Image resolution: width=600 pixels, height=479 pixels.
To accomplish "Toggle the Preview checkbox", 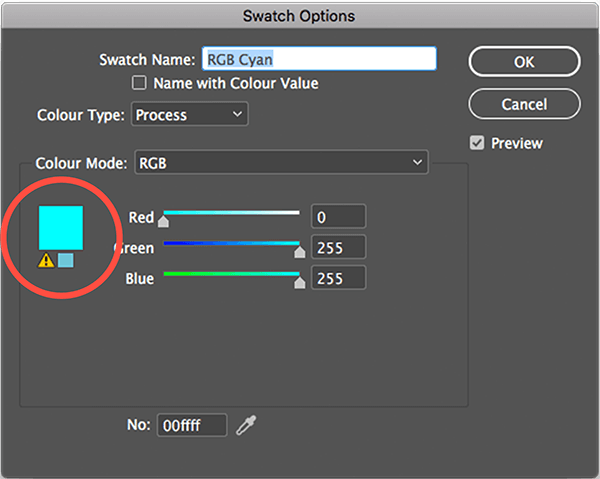I will [x=477, y=143].
